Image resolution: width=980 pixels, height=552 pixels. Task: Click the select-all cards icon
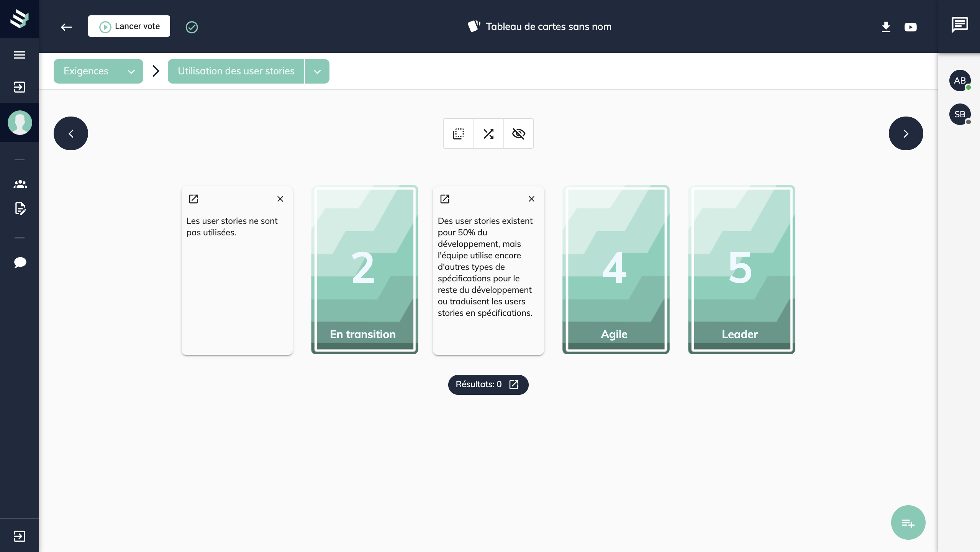click(x=458, y=133)
